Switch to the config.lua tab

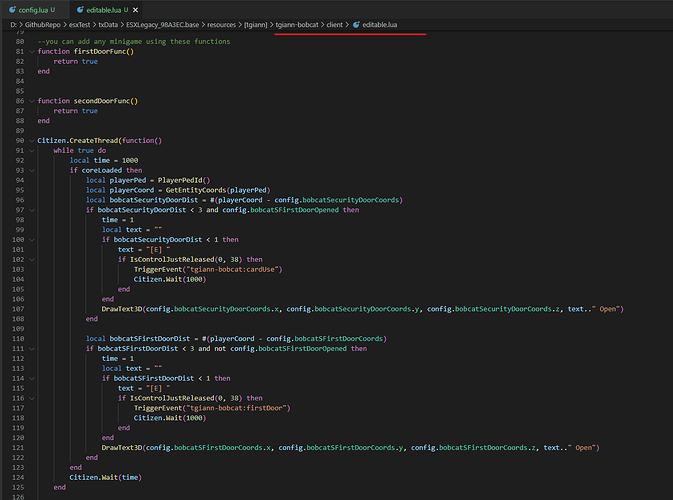point(32,9)
